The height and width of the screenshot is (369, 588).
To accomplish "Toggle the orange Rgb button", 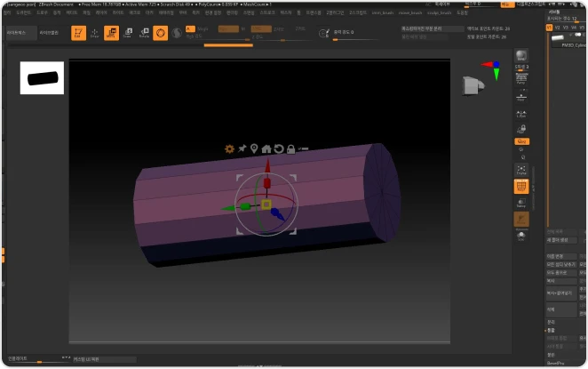I will pos(228,29).
